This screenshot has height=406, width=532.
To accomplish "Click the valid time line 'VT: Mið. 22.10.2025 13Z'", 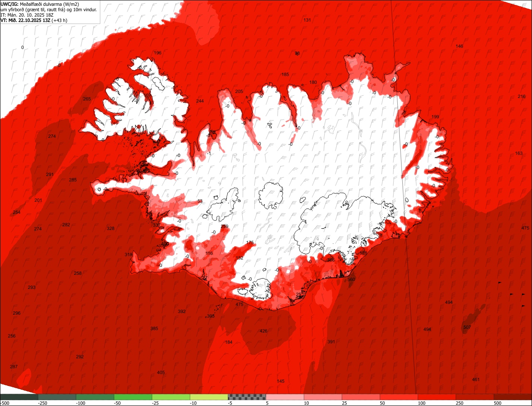I will click(25, 20).
